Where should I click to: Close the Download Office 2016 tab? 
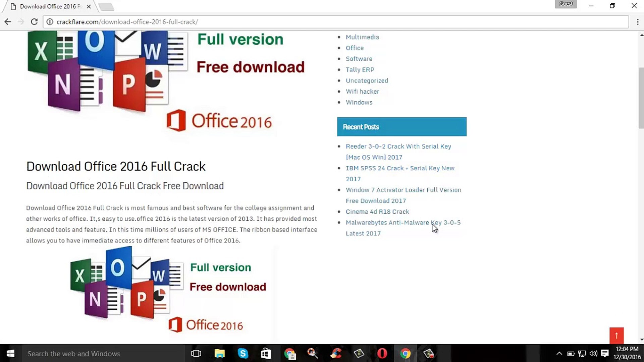[89, 6]
